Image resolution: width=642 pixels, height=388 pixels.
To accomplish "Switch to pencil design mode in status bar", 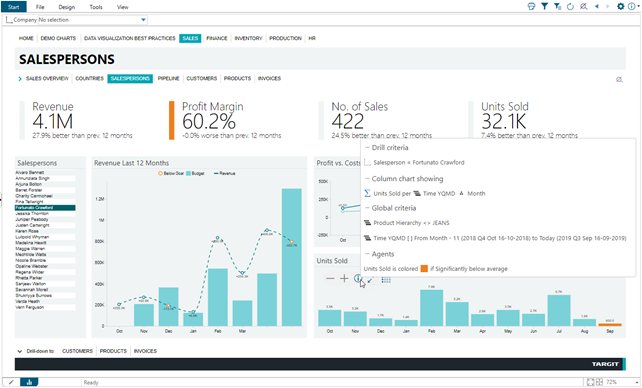I will [11, 382].
